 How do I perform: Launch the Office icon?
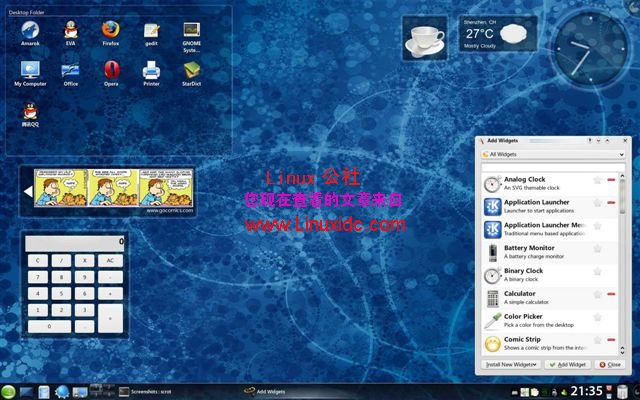(71, 73)
